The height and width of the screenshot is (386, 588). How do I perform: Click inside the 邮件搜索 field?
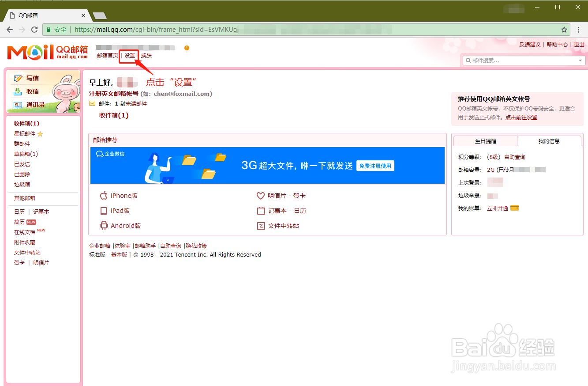(524, 61)
